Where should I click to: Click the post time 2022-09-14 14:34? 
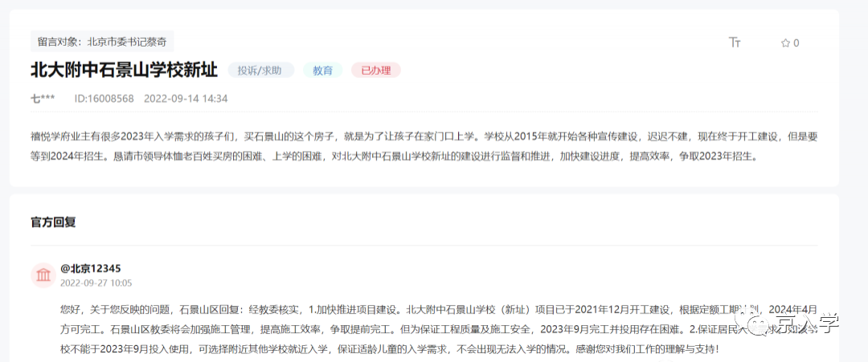click(x=186, y=99)
